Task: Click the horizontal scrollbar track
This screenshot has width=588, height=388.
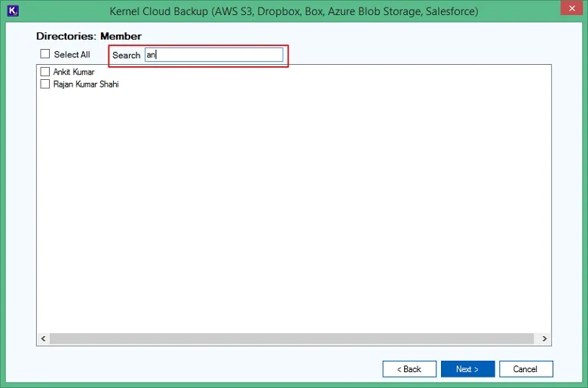Action: (292, 338)
